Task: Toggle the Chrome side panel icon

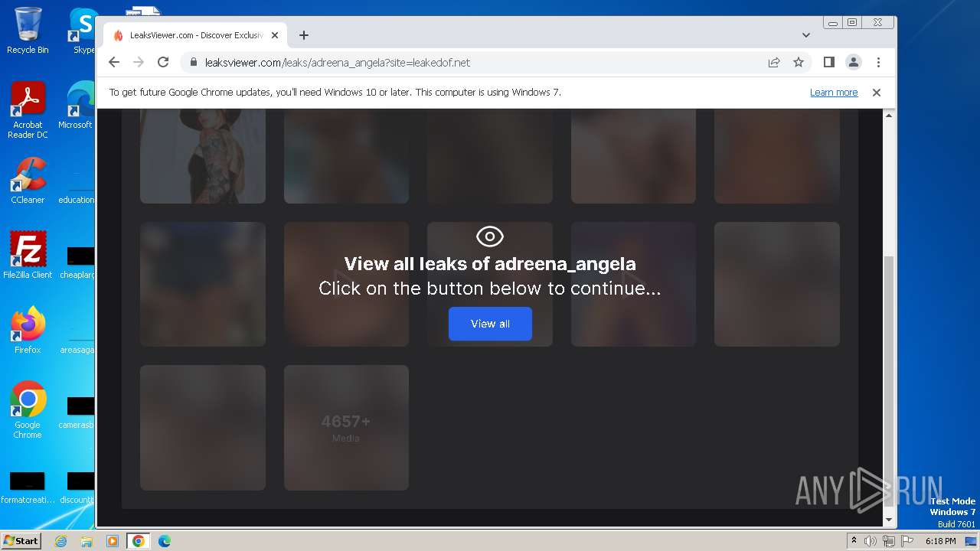Action: [x=828, y=62]
